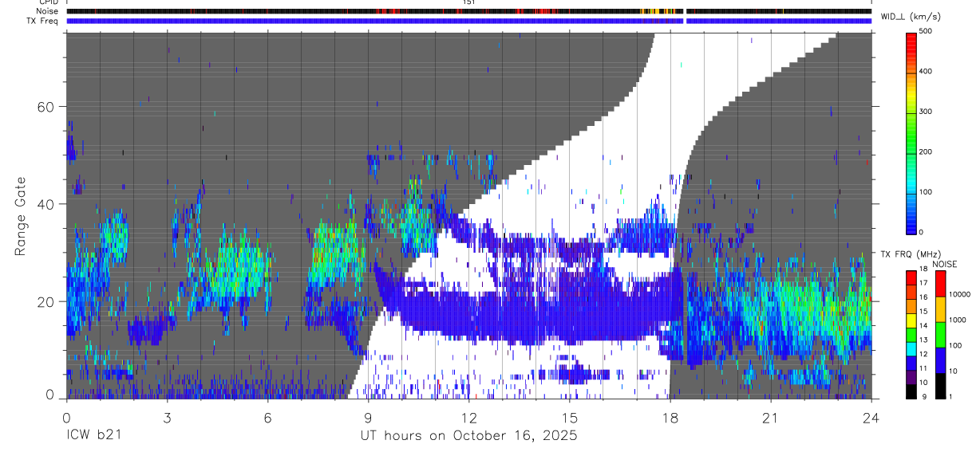Click the 15 hour tick on time axis
The height and width of the screenshot is (452, 980).
570,418
